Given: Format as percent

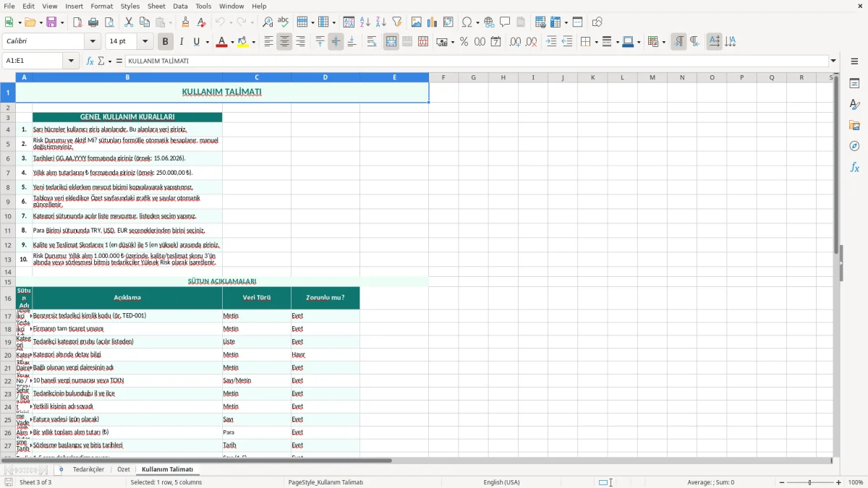Looking at the screenshot, I should 464,42.
